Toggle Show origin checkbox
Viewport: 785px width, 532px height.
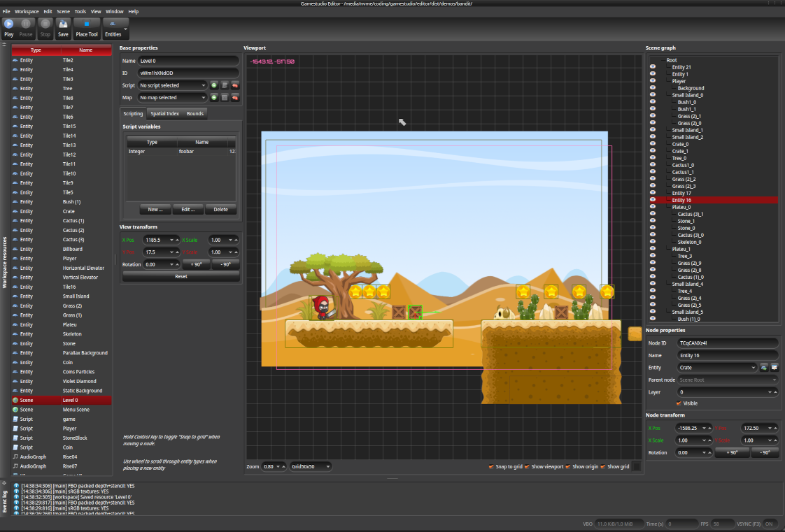pyautogui.click(x=567, y=466)
